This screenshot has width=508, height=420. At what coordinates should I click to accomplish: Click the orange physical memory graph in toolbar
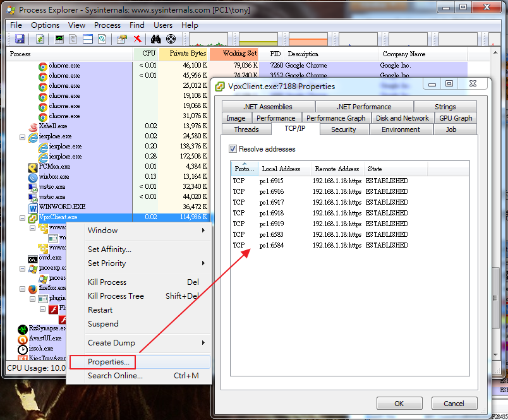[308, 39]
